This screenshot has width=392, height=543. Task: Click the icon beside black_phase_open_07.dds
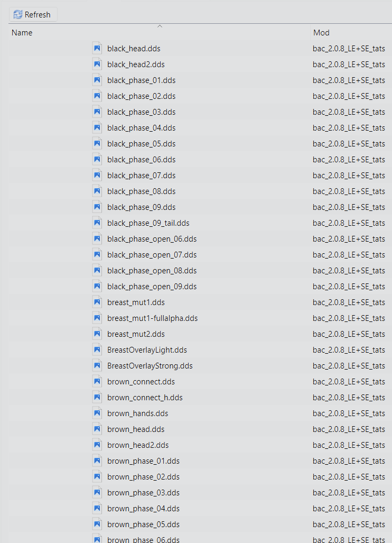click(x=97, y=255)
